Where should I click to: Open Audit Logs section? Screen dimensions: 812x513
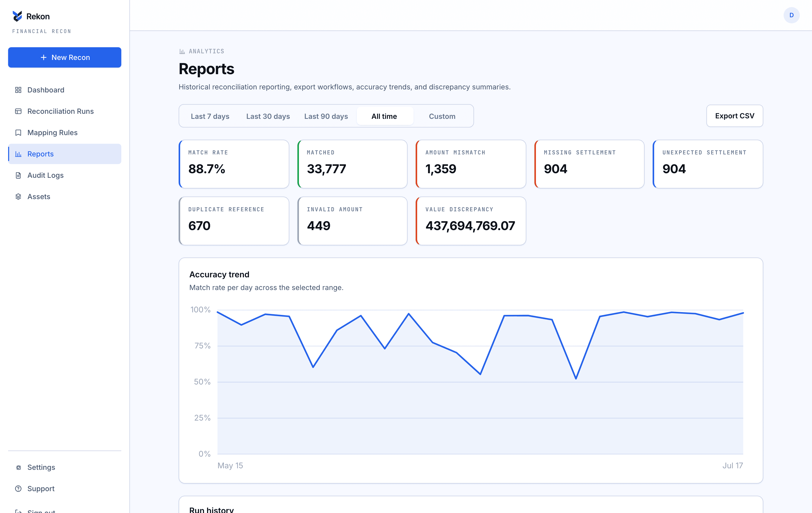(65, 175)
